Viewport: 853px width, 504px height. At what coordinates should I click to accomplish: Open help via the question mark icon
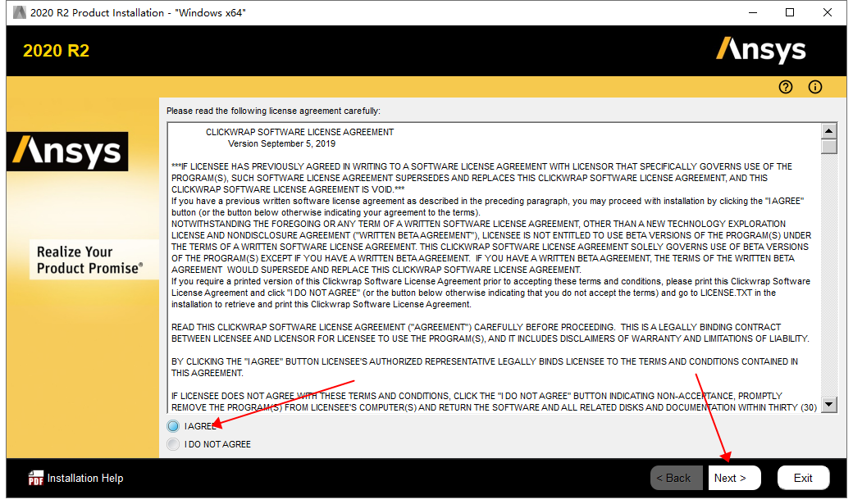pyautogui.click(x=785, y=87)
